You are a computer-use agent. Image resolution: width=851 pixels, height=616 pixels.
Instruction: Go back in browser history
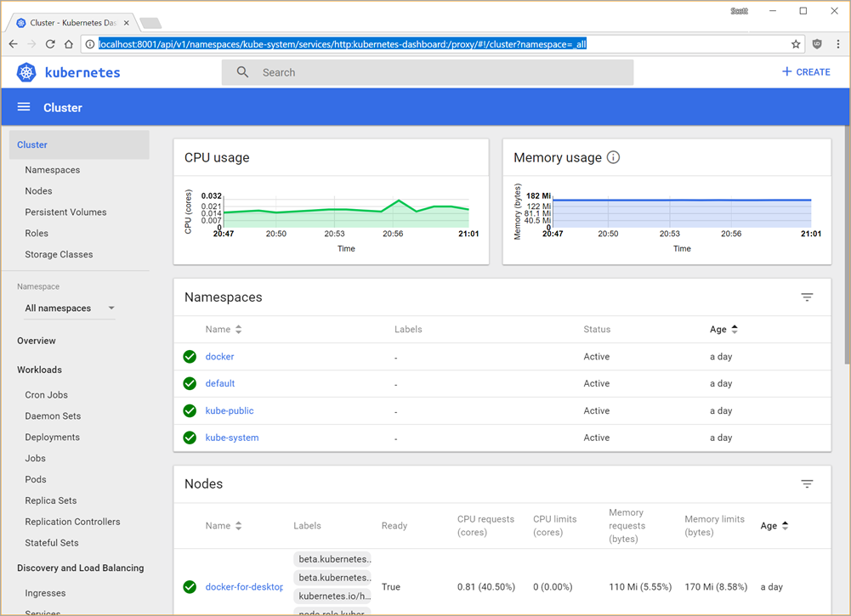coord(14,44)
